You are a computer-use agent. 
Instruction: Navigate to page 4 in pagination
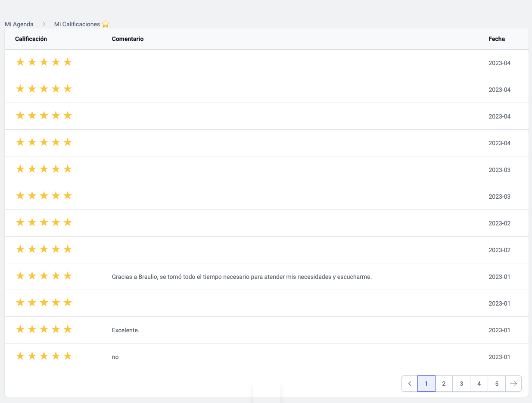pyautogui.click(x=479, y=384)
